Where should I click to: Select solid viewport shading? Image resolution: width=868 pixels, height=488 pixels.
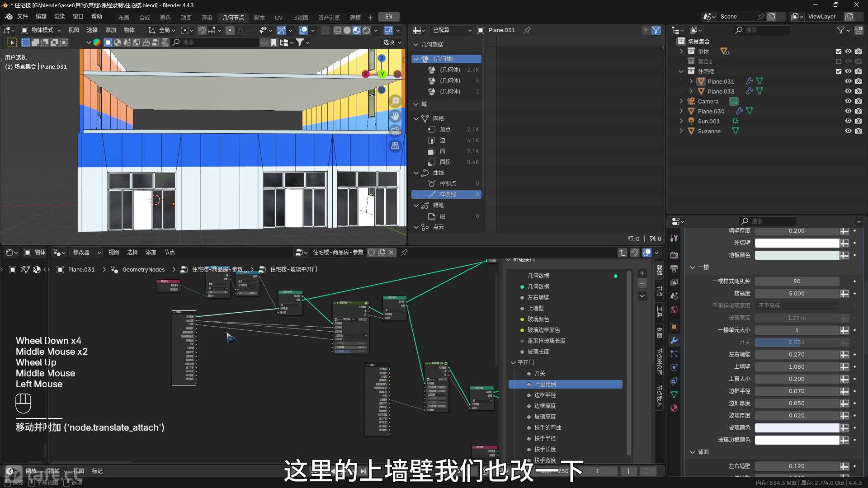pyautogui.click(x=347, y=30)
